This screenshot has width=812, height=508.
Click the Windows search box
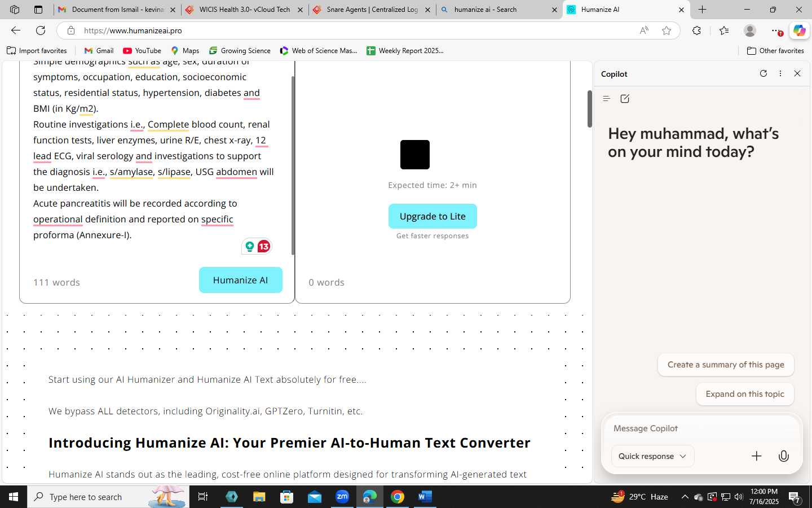tap(108, 497)
